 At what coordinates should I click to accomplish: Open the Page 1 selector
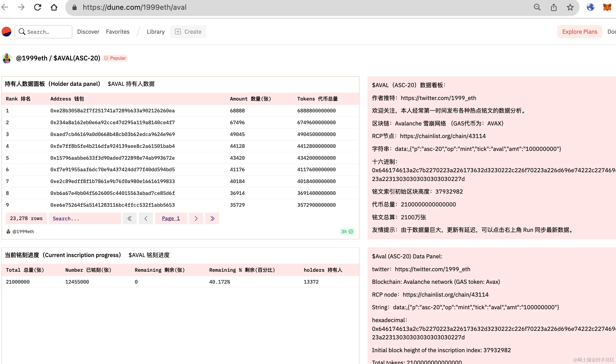click(x=171, y=219)
